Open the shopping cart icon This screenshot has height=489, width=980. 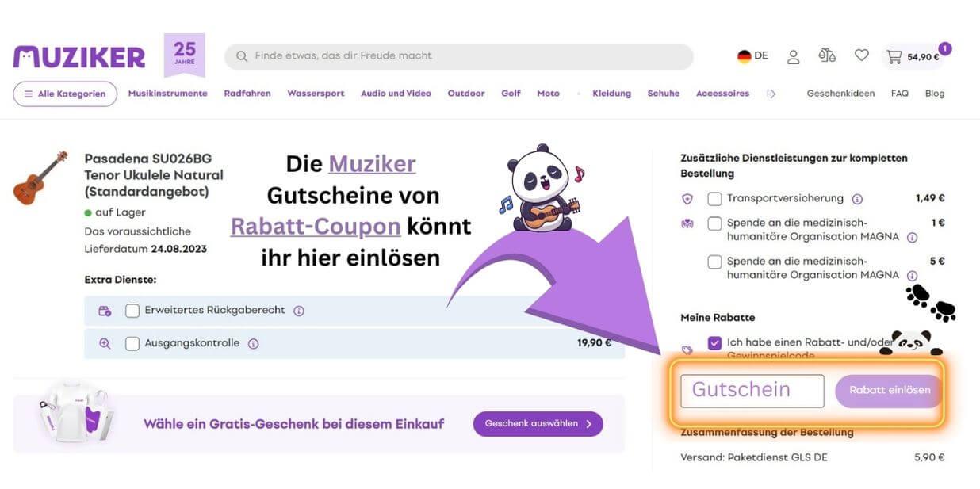click(894, 56)
